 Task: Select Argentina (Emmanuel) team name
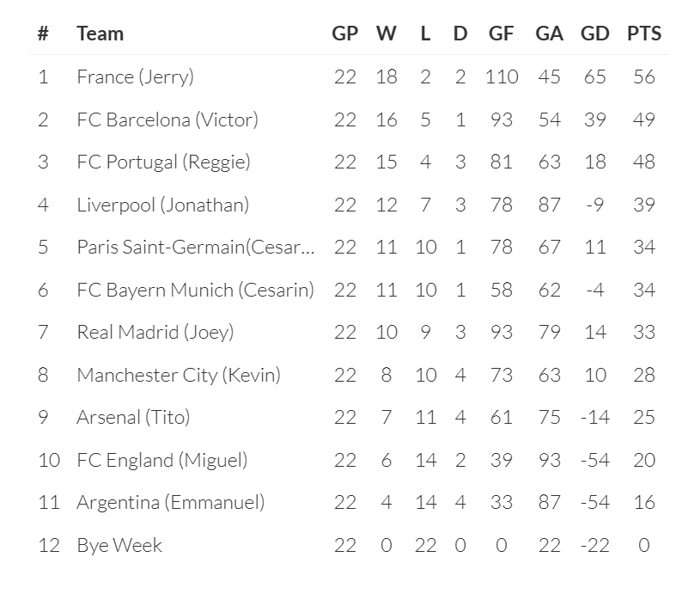170,502
